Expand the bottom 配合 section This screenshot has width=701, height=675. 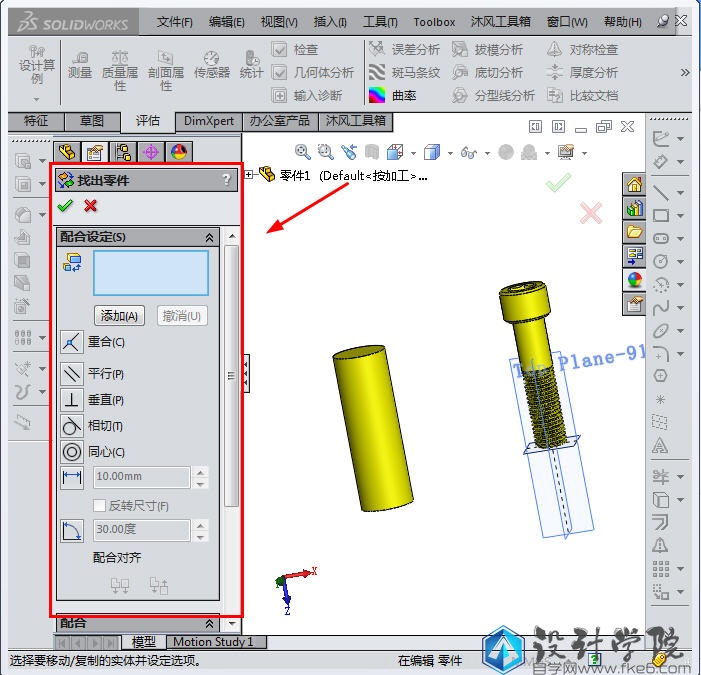point(209,623)
